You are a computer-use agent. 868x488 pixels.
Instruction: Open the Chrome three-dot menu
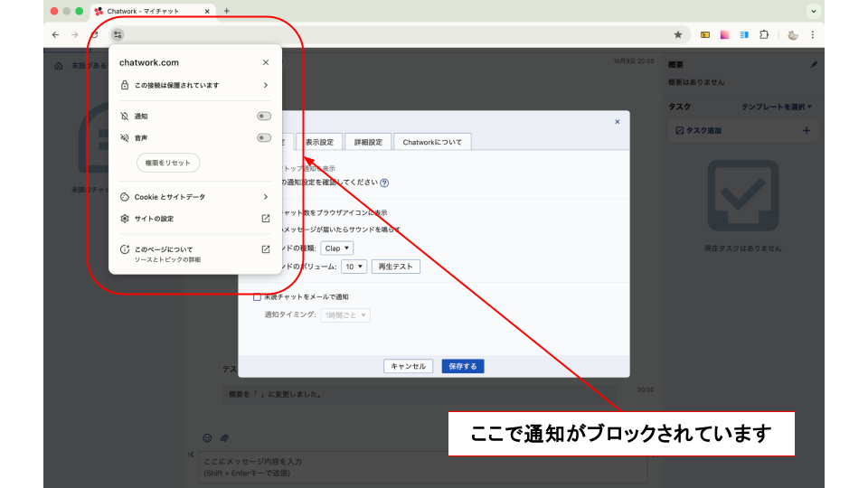tap(812, 34)
